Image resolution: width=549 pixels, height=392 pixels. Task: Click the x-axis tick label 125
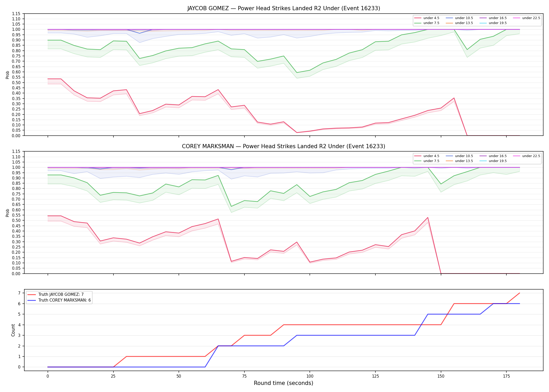coord(375,376)
